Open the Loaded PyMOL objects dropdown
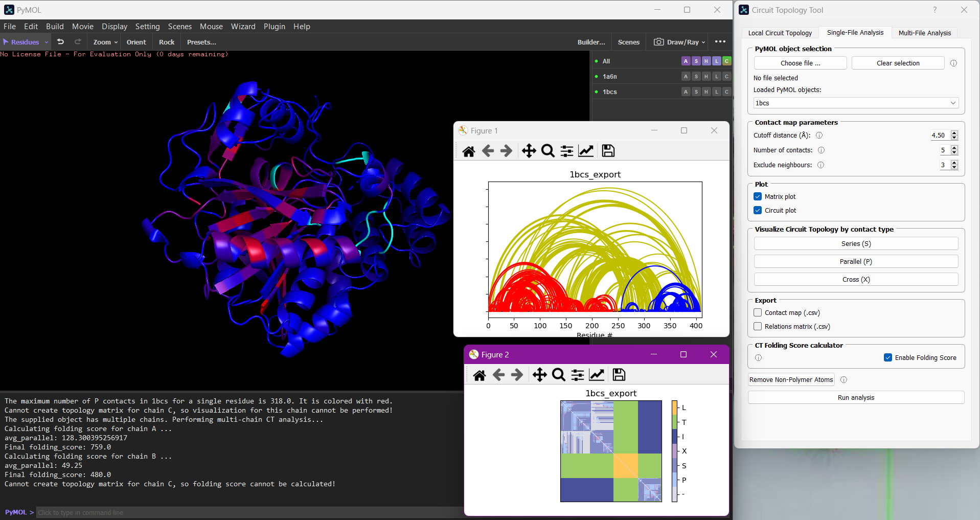This screenshot has height=520, width=980. (856, 103)
